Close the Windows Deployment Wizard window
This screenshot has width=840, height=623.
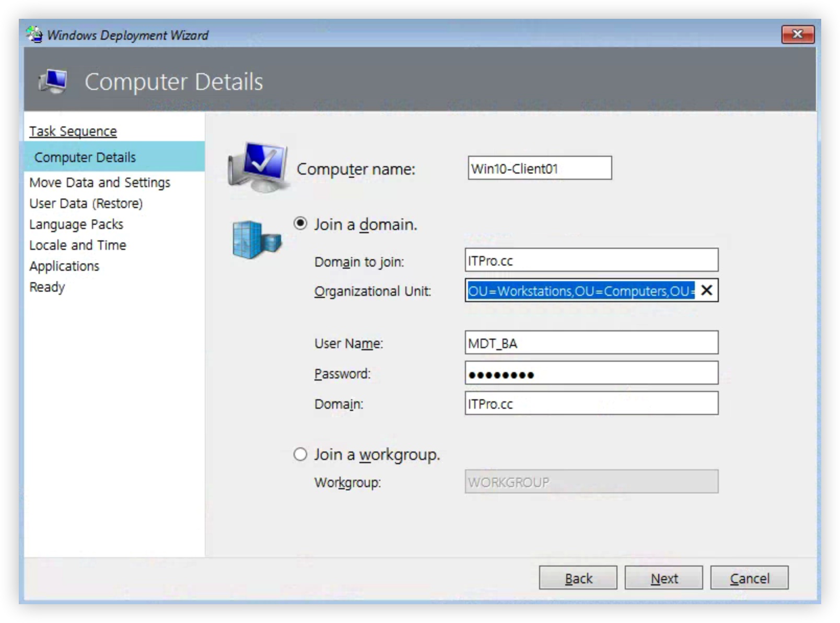(797, 34)
